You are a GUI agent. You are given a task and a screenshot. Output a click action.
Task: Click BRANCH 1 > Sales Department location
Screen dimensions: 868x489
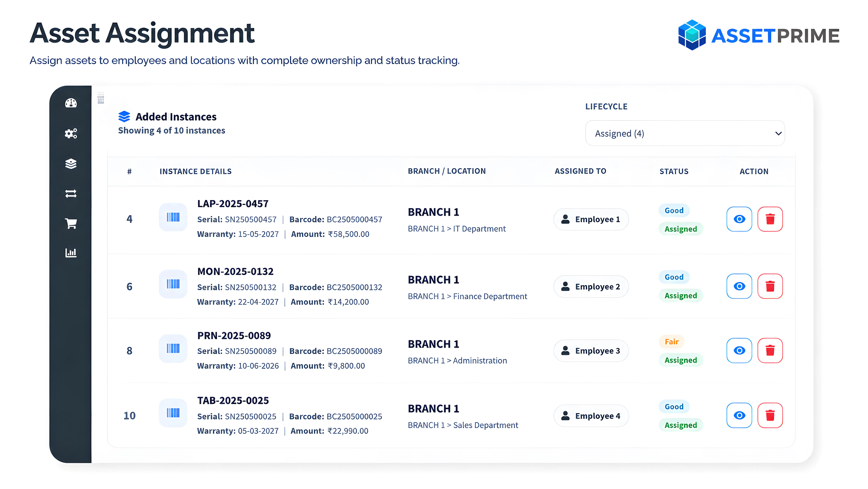click(x=463, y=425)
